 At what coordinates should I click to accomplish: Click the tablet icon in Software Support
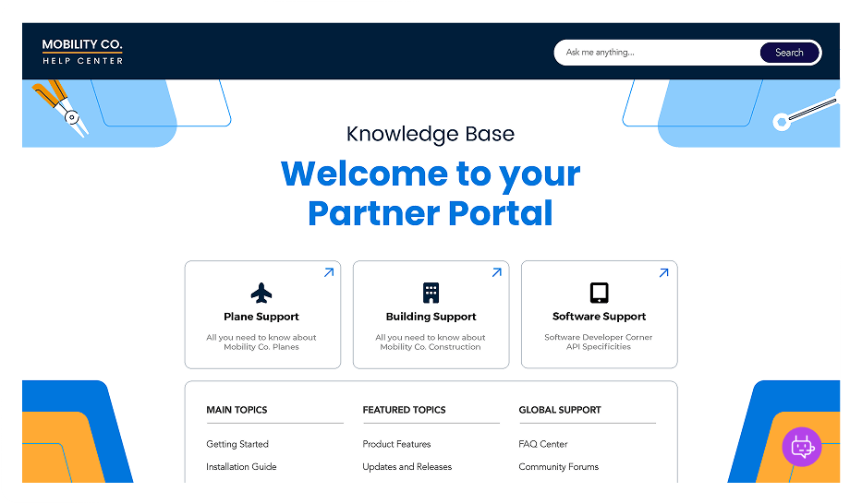click(599, 294)
